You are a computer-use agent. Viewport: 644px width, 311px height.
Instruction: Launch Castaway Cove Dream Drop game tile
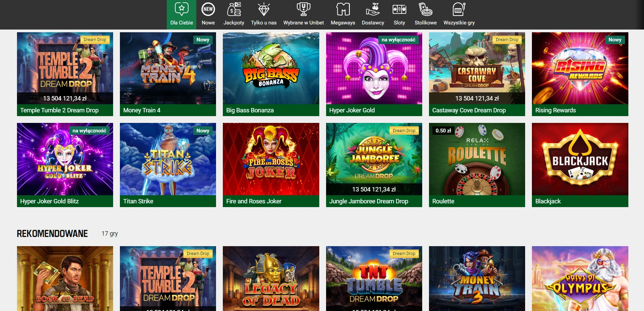point(477,74)
